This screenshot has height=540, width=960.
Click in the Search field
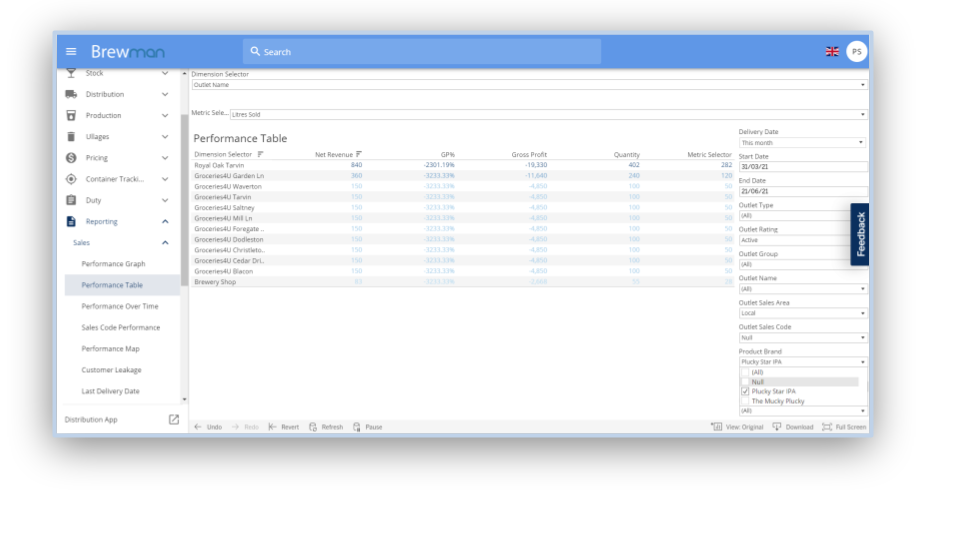pyautogui.click(x=422, y=52)
